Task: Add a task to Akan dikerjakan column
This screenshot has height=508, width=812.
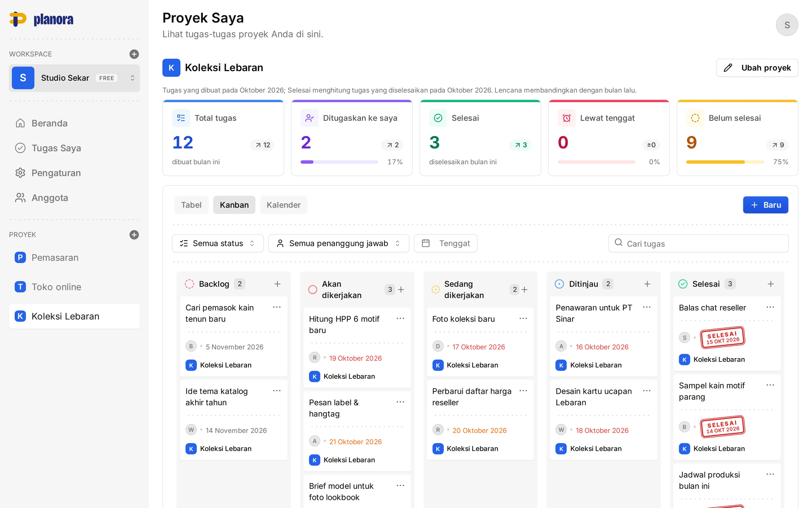Action: coord(401,289)
